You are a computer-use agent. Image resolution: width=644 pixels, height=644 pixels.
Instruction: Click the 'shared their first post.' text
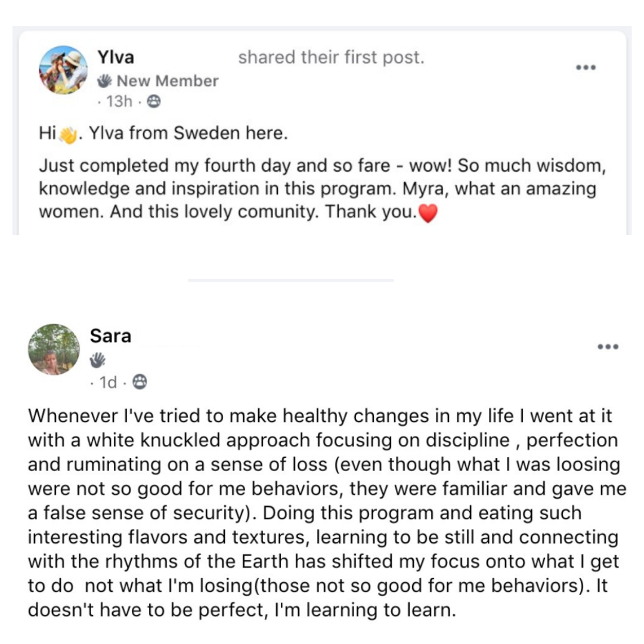[x=331, y=57]
